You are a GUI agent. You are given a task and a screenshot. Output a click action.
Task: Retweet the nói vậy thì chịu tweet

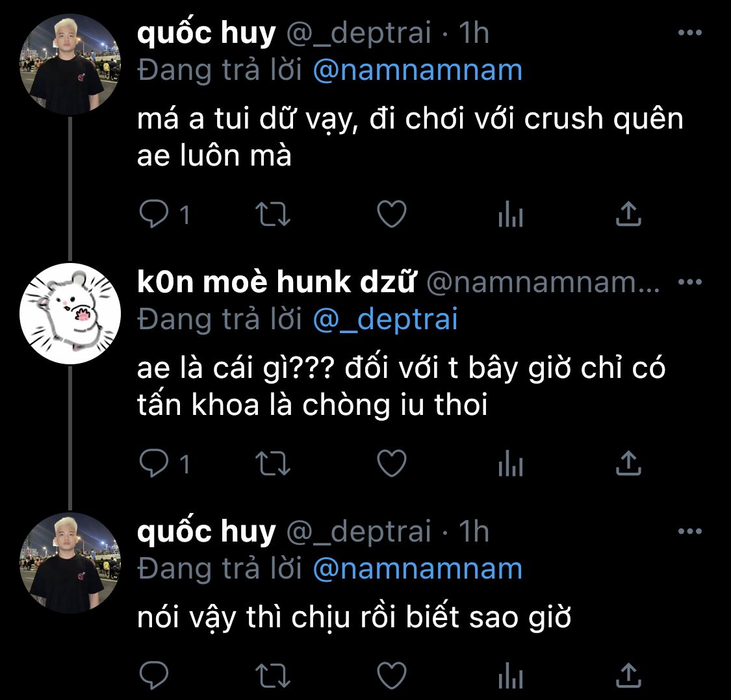pos(273,676)
